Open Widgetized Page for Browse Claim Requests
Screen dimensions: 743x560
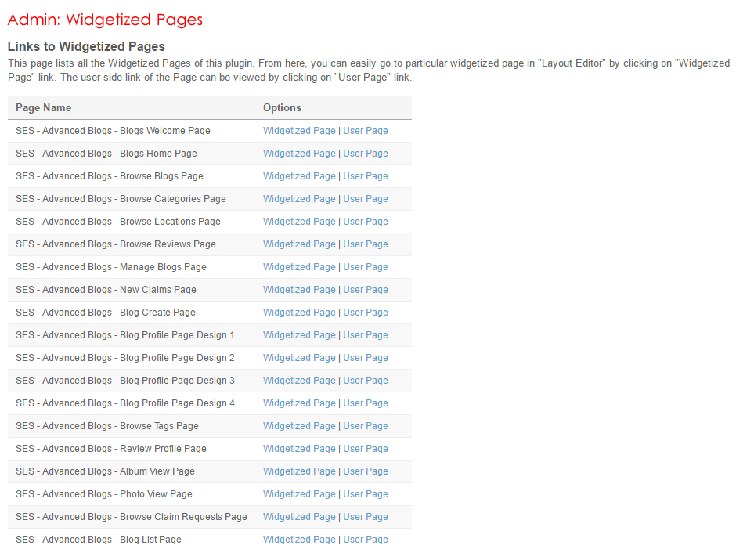299,517
